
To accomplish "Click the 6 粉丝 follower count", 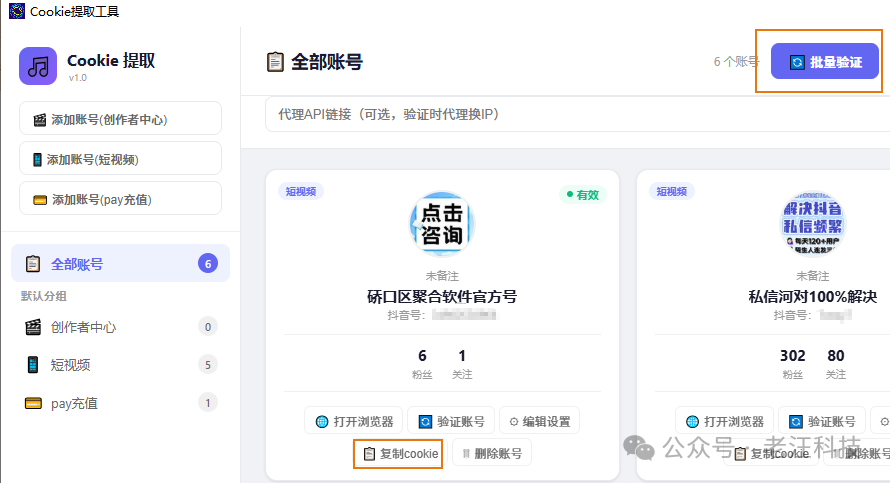I will click(x=422, y=363).
